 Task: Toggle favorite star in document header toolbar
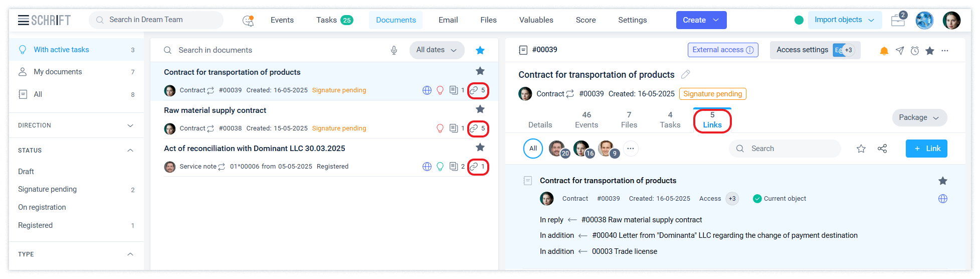pos(930,51)
